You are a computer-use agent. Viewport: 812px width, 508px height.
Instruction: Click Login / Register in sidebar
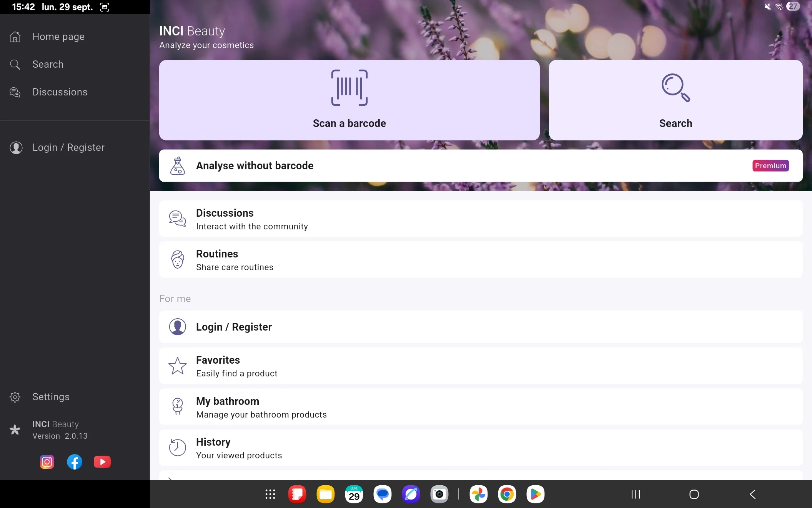[x=68, y=147]
